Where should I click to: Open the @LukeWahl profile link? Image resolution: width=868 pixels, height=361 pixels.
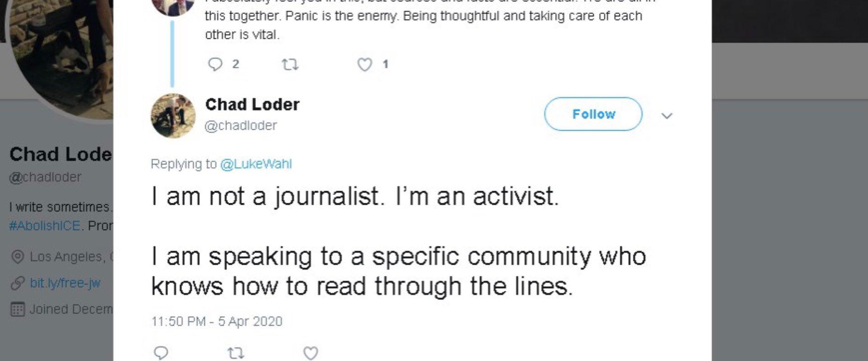(256, 164)
